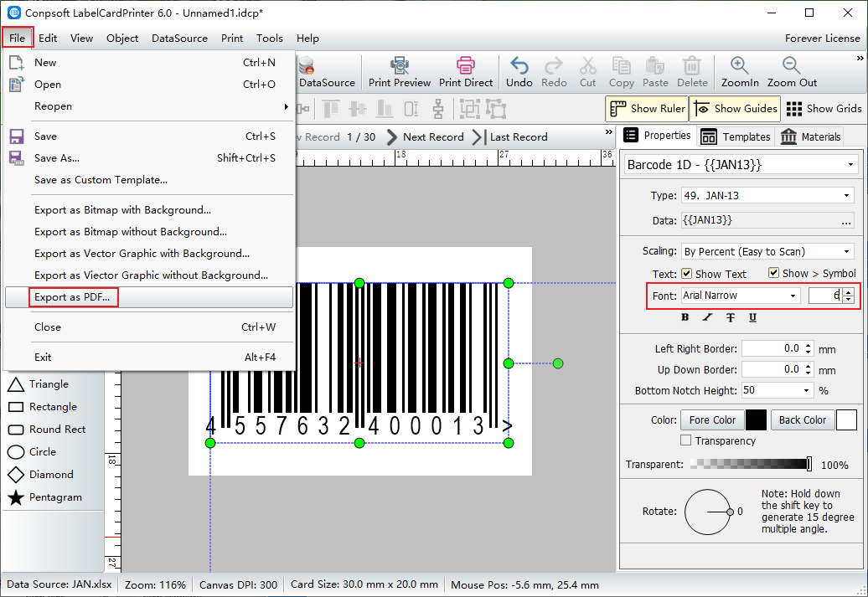
Task: Open the Data field ellipsis button
Action: tap(846, 221)
